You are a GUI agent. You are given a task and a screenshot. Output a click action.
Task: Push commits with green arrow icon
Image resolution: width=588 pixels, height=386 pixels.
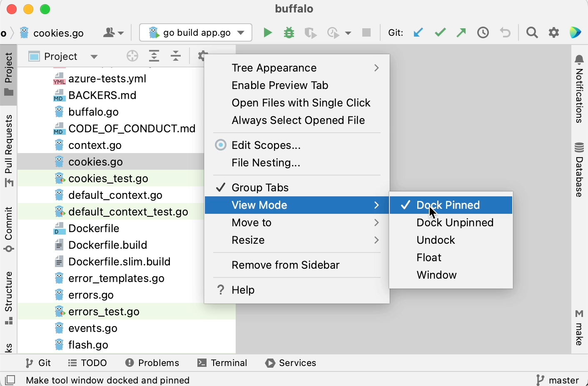[x=461, y=32]
